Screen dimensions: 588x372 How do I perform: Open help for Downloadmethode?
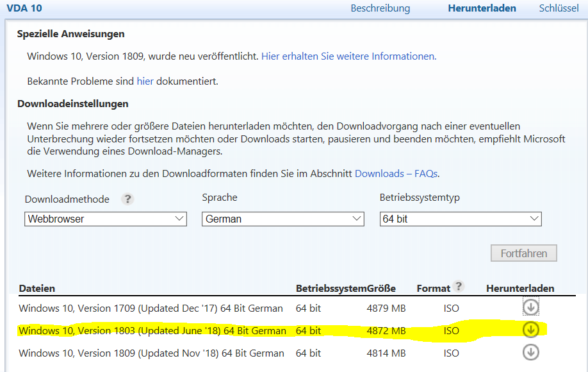[127, 199]
